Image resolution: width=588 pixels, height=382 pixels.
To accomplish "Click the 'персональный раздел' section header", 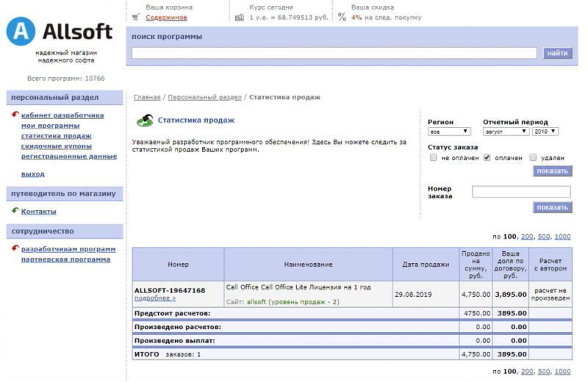I will click(x=65, y=98).
